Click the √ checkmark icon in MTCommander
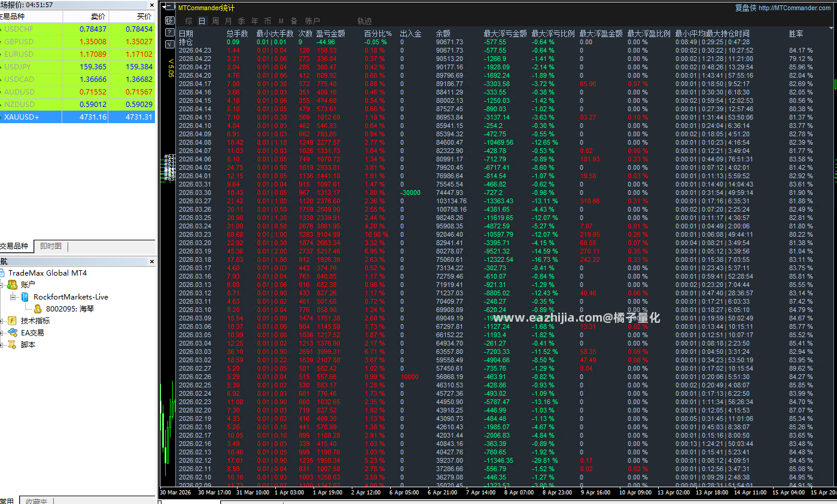Image resolution: width=837 pixels, height=504 pixels. [x=169, y=43]
